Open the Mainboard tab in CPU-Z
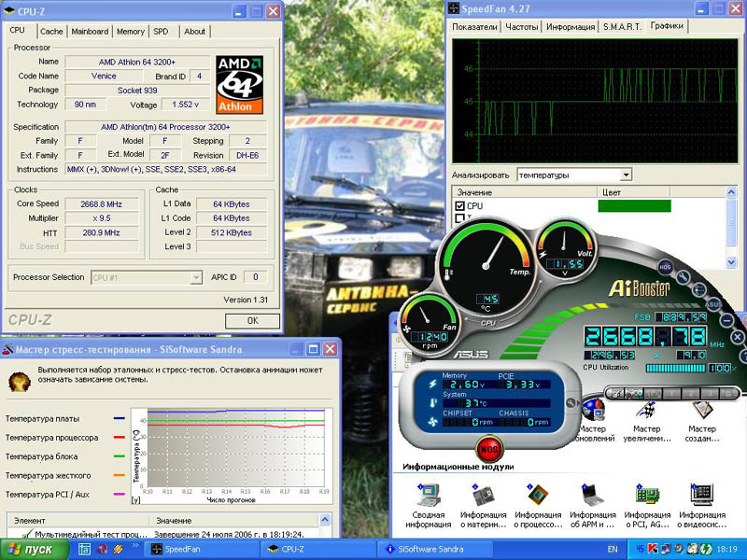 90,32
